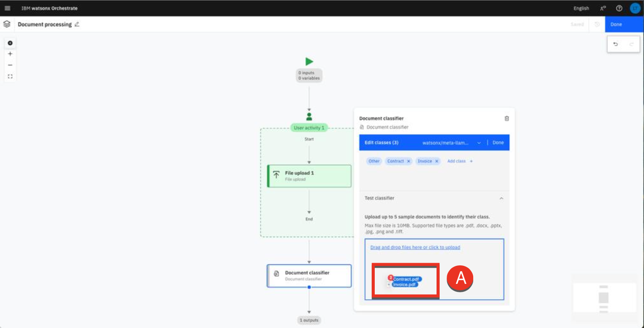Fit the flow to screen
Image resolution: width=644 pixels, height=328 pixels.
coord(10,76)
